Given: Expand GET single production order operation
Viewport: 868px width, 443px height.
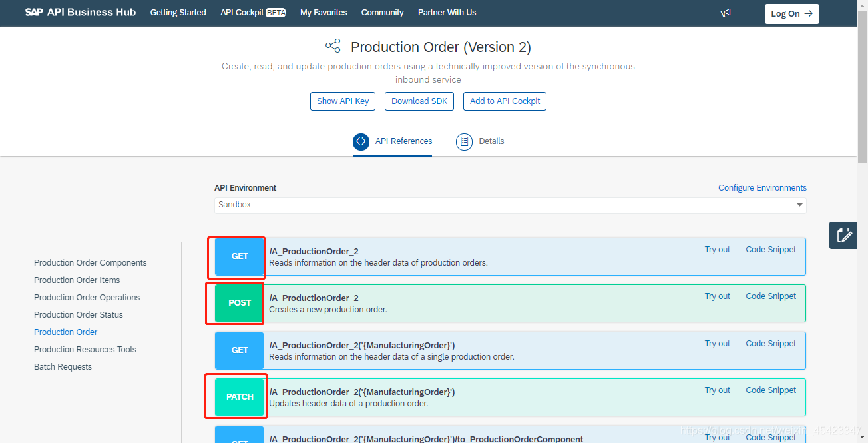Looking at the screenshot, I should [510, 350].
